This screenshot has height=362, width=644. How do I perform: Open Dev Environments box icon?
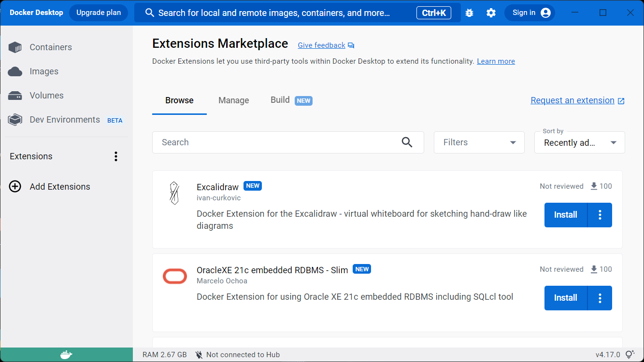pyautogui.click(x=15, y=120)
